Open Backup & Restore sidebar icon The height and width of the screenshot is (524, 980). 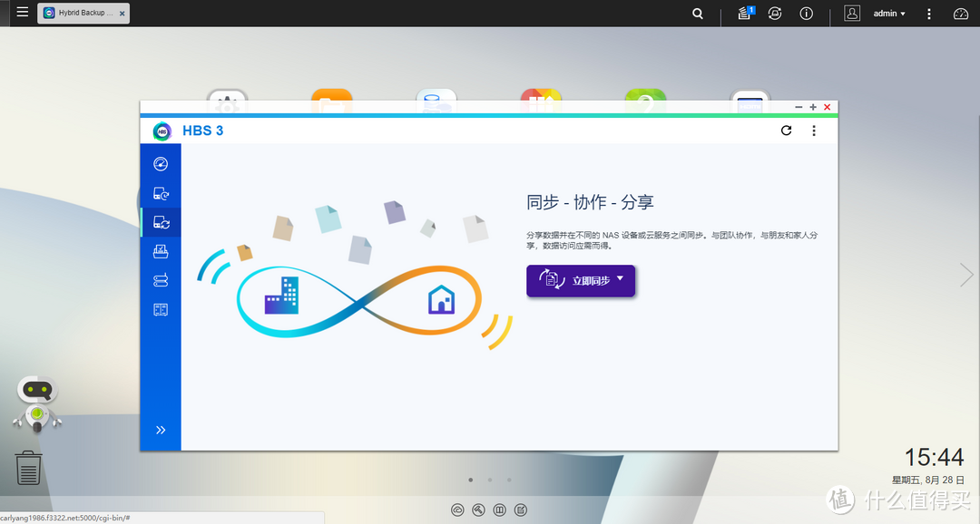coord(161,194)
